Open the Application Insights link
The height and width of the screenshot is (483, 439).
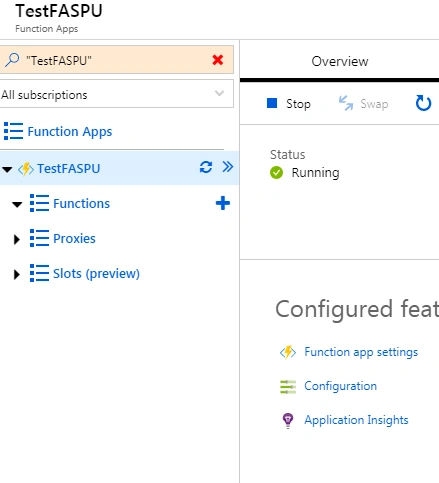click(x=356, y=420)
